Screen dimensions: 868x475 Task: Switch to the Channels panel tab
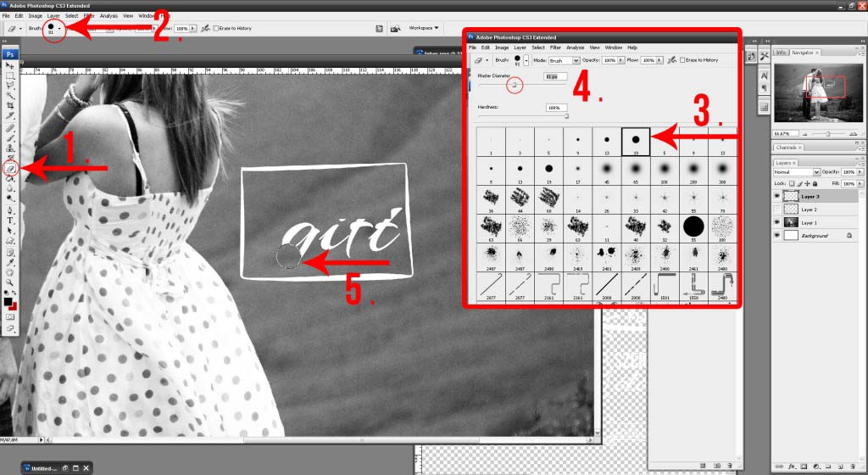click(788, 148)
